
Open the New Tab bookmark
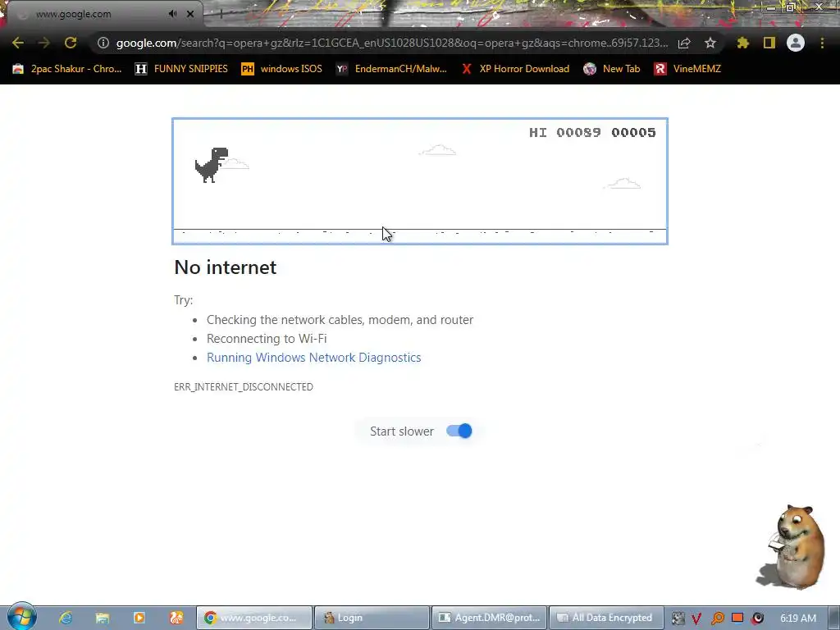612,69
